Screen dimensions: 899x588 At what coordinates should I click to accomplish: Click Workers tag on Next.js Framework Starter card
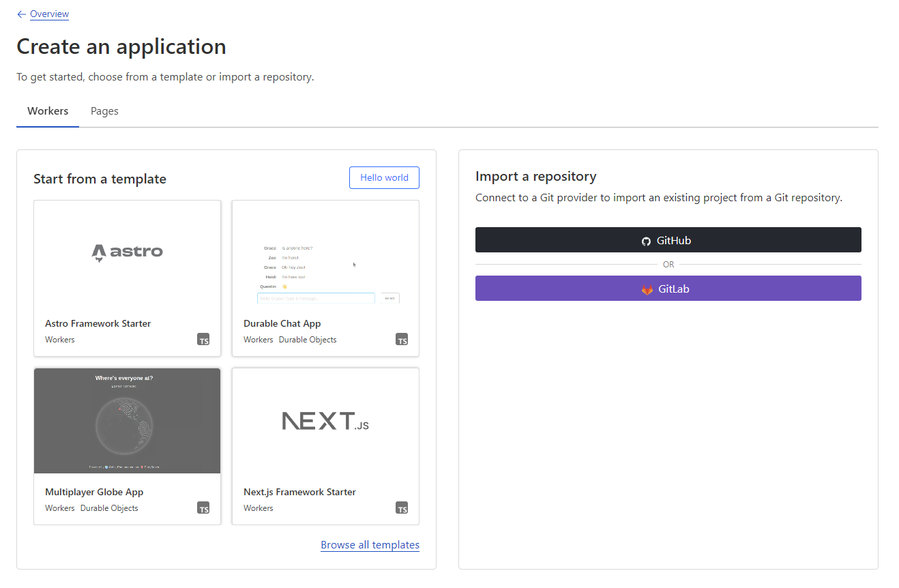259,508
